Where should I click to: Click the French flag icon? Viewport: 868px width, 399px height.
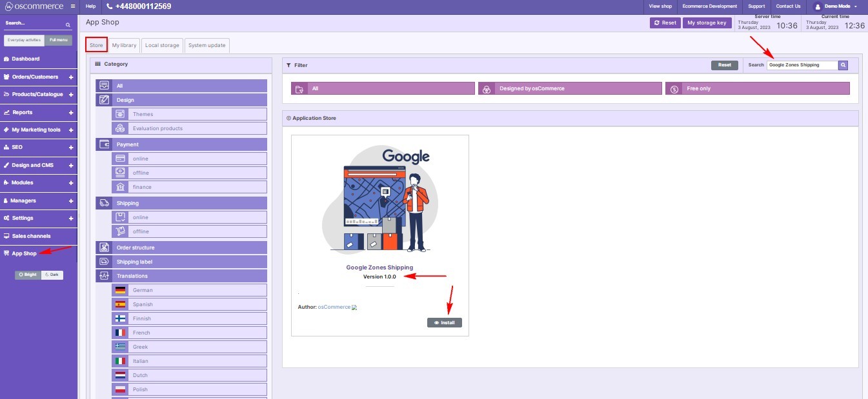click(x=120, y=333)
